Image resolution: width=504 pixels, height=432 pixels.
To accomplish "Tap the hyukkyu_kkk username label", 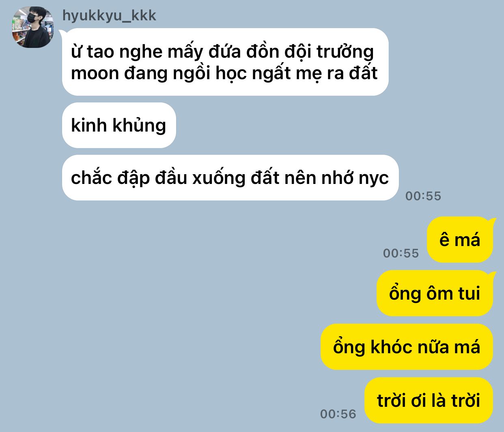I will [x=109, y=15].
